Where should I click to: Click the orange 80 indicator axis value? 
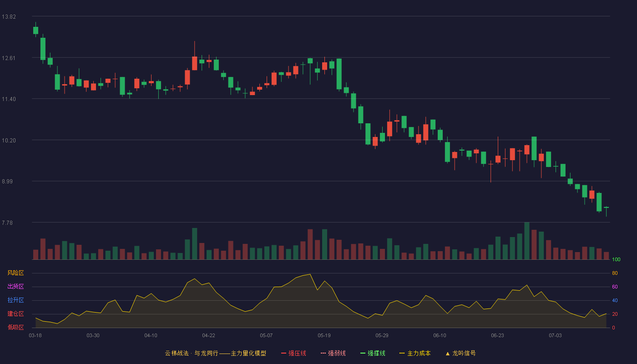pos(615,273)
